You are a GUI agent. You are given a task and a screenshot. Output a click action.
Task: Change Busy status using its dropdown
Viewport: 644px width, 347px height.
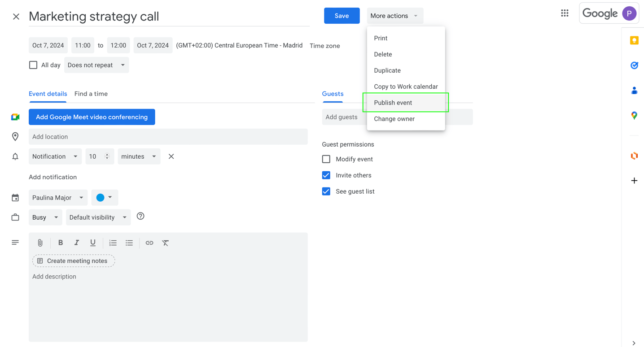(45, 217)
